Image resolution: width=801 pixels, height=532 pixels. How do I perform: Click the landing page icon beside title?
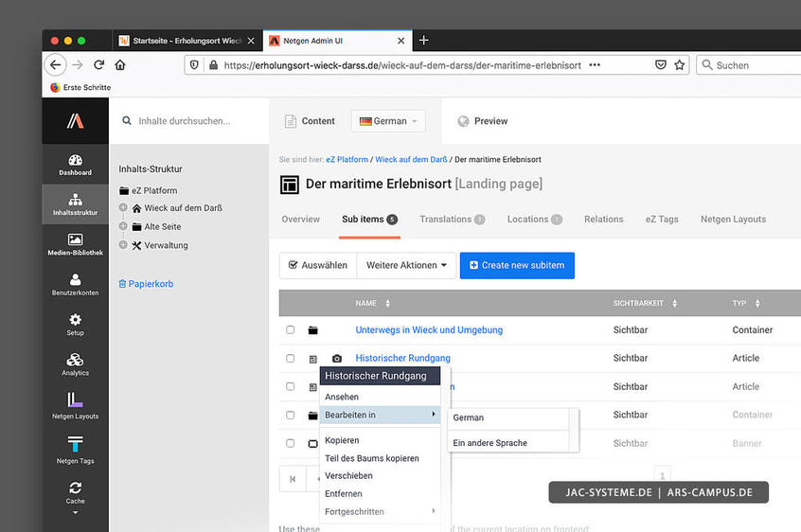(290, 185)
